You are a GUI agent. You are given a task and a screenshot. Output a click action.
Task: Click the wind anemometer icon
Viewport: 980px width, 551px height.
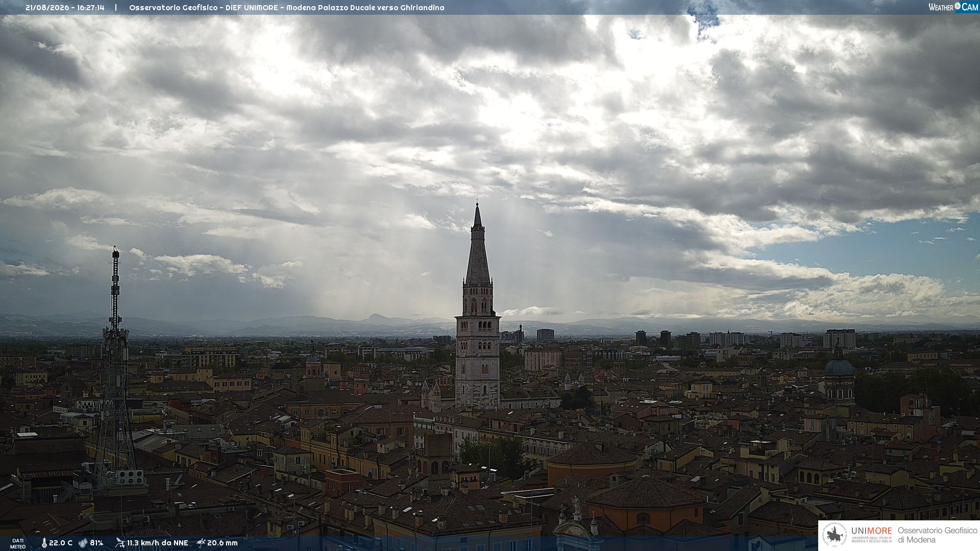click(x=120, y=543)
